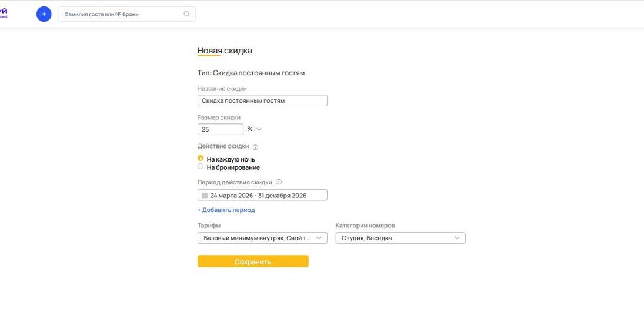The width and height of the screenshot is (644, 326).
Task: Select the На бронирование radio button
Action: point(201,167)
